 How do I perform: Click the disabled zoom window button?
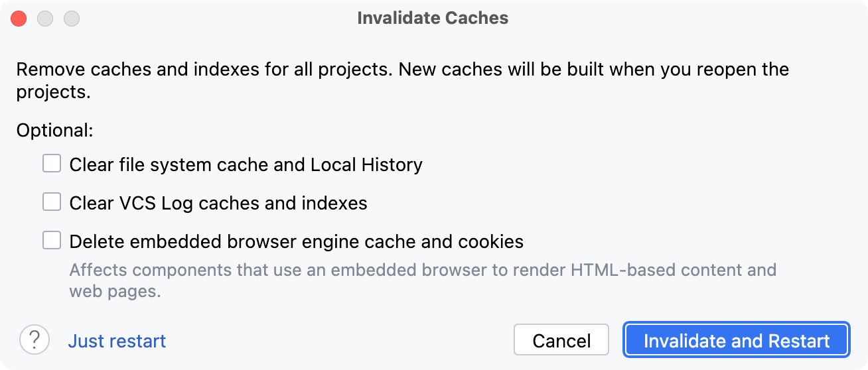point(72,19)
